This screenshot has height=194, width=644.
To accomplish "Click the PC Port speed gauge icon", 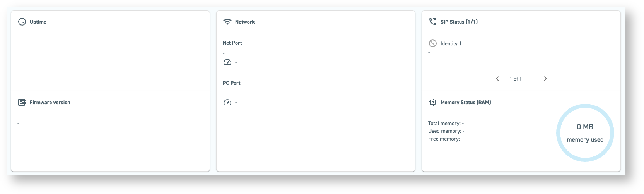I will click(227, 102).
